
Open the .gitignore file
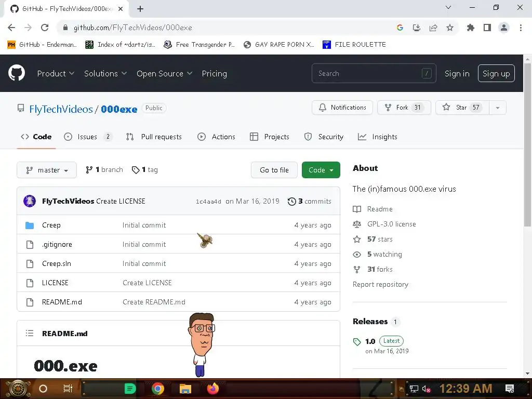point(57,244)
